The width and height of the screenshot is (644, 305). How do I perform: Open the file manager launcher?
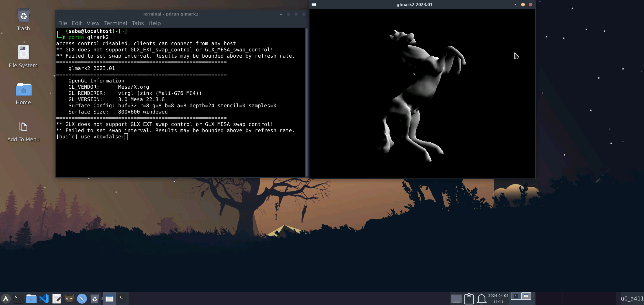31,299
